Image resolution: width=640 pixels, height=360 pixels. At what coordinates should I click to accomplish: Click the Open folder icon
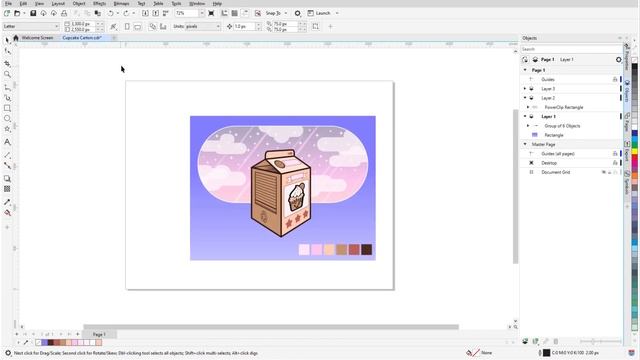point(17,13)
